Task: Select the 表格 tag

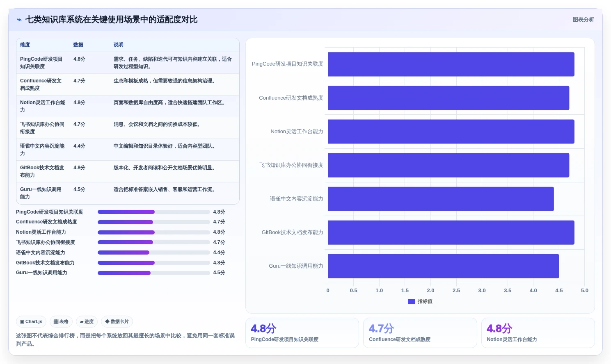Action: point(61,322)
